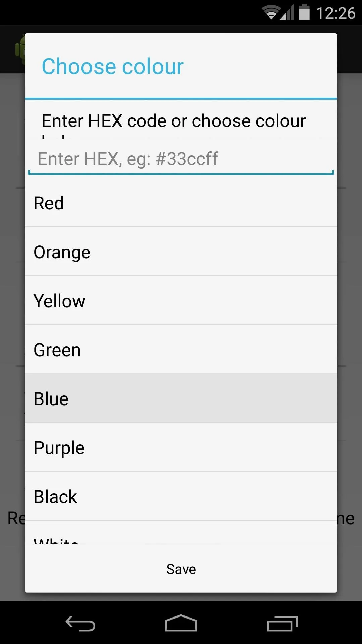The height and width of the screenshot is (644, 362).
Task: Select the partially visible White option
Action: click(x=181, y=533)
